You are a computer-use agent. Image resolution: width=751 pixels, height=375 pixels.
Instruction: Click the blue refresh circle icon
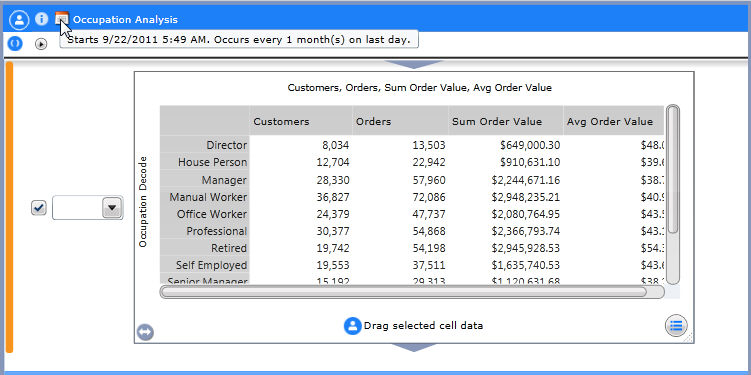coord(15,44)
